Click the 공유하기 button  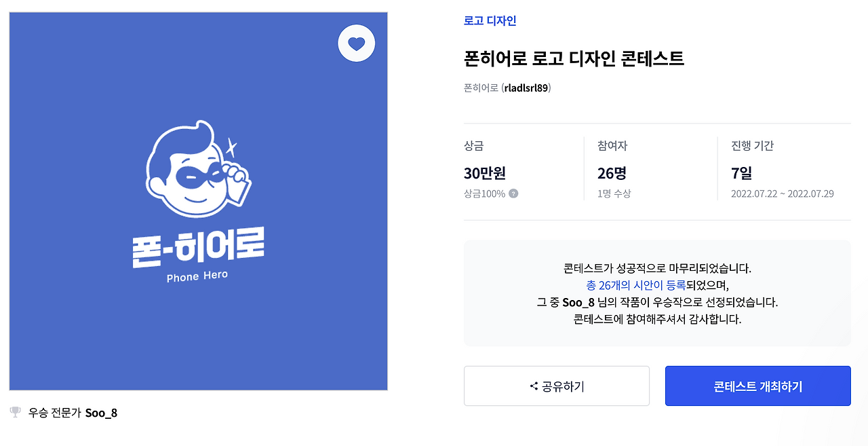click(557, 386)
